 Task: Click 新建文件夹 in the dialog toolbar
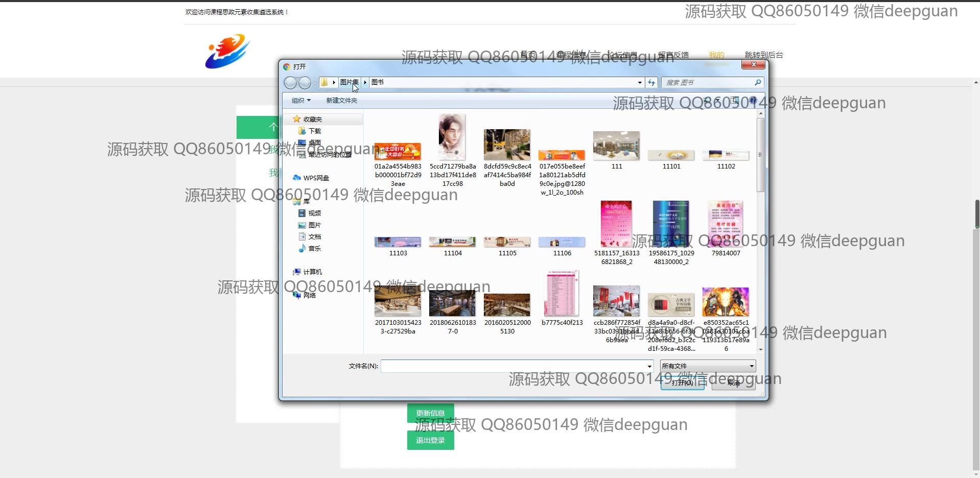[342, 101]
